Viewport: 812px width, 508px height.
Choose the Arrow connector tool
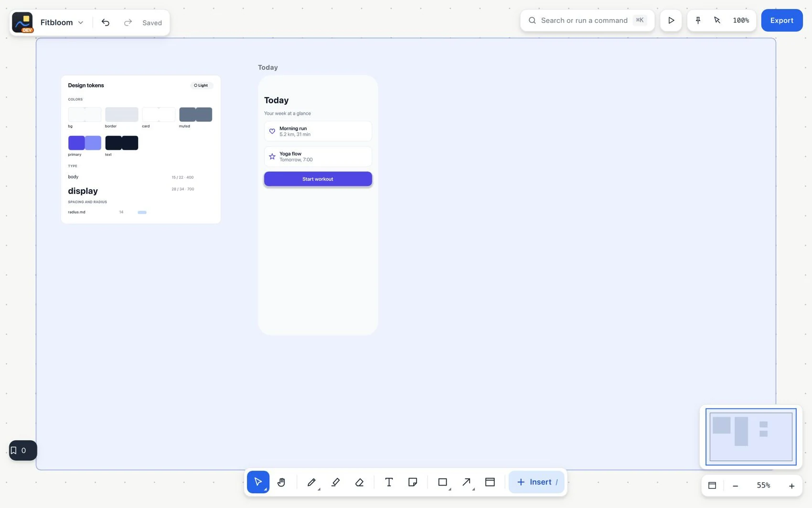[x=467, y=482]
